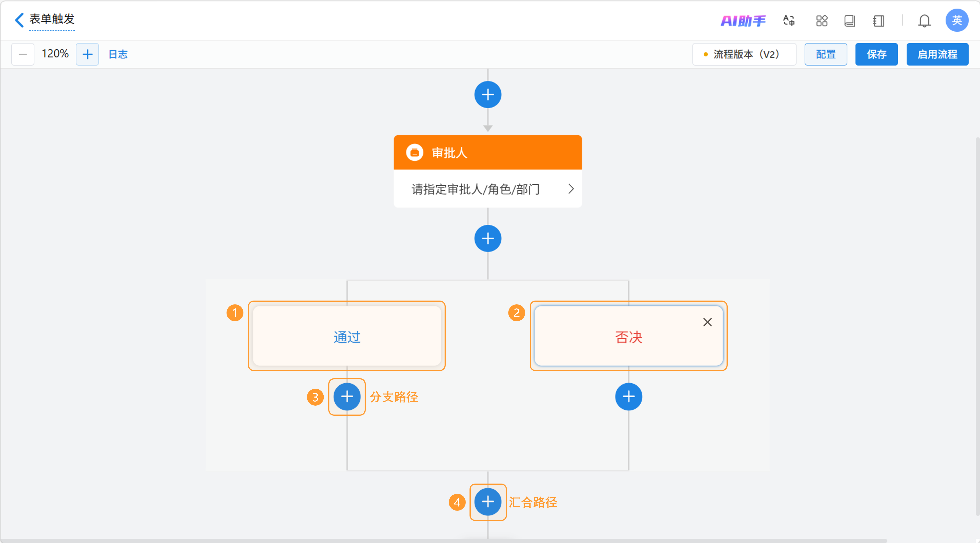
Task: Click the add node plus above 审批人
Action: coord(488,94)
